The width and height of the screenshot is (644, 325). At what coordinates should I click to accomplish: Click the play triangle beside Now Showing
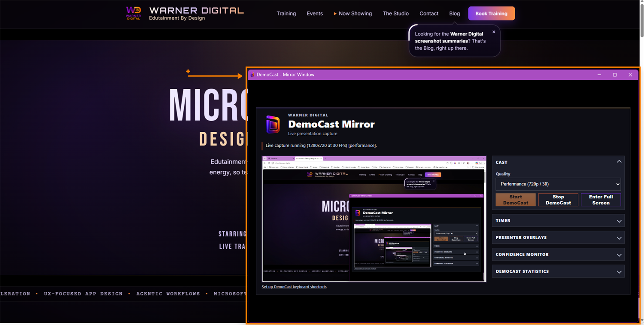pos(335,14)
